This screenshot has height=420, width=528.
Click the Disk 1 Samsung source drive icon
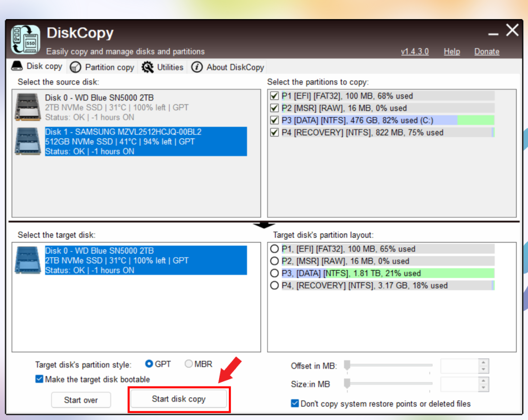click(28, 141)
